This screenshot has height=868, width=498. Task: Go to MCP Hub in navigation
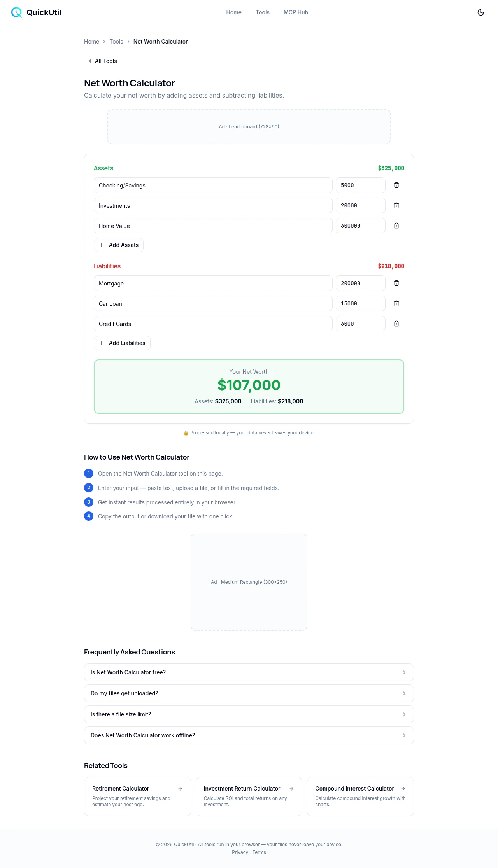296,12
